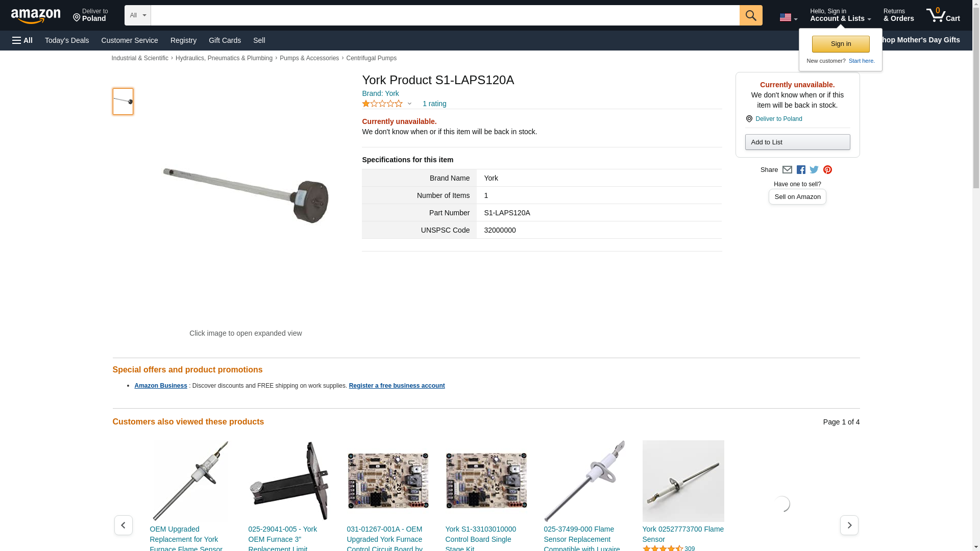Image resolution: width=980 pixels, height=551 pixels.
Task: Share product on Twitter icon
Action: (814, 170)
